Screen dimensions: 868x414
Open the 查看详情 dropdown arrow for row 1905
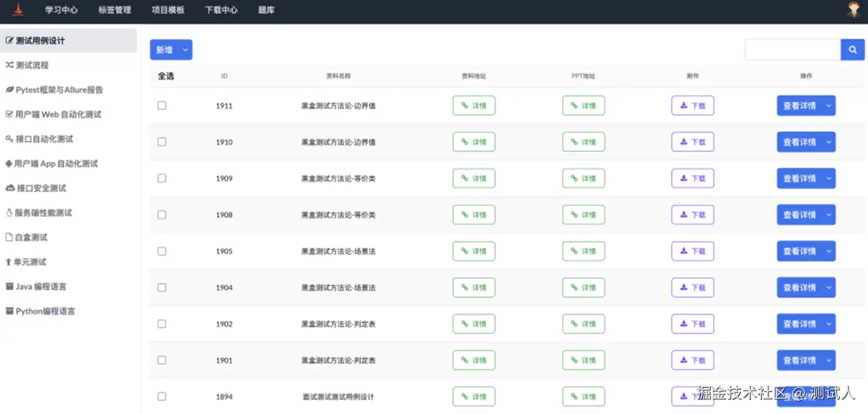[828, 251]
